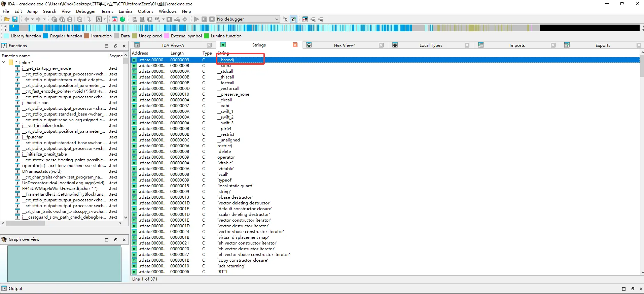Open the 'No debugger' combo box
Image resolution: width=644 pixels, height=294 pixels.
(x=248, y=19)
